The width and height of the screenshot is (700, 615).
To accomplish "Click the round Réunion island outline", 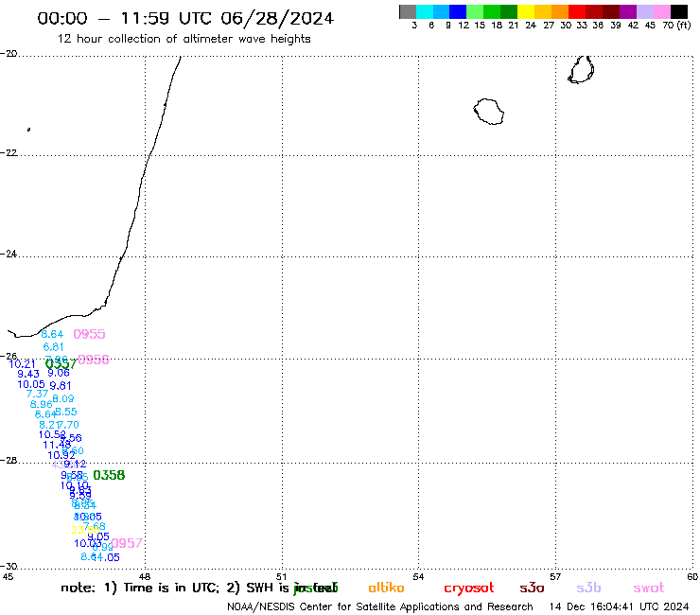I will click(x=489, y=112).
